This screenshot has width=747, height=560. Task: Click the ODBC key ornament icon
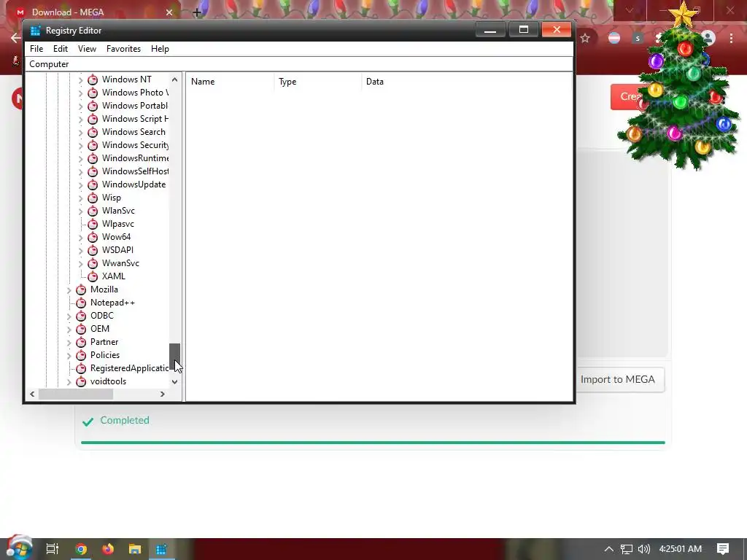point(81,316)
